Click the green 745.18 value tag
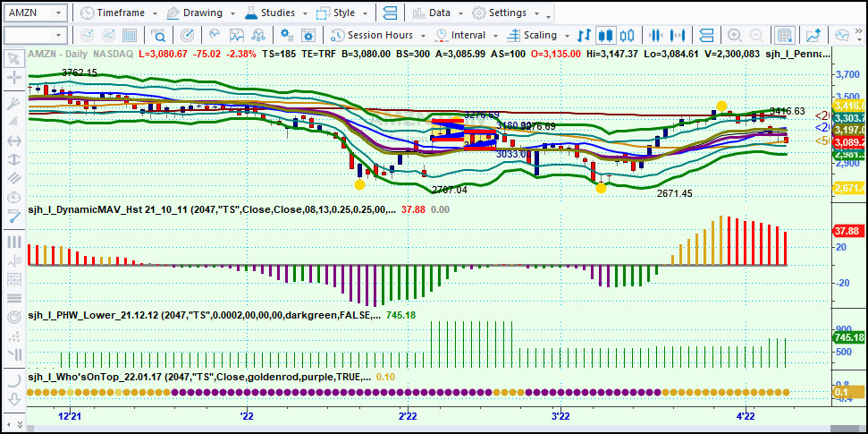Image resolution: width=868 pixels, height=434 pixels. tap(848, 337)
